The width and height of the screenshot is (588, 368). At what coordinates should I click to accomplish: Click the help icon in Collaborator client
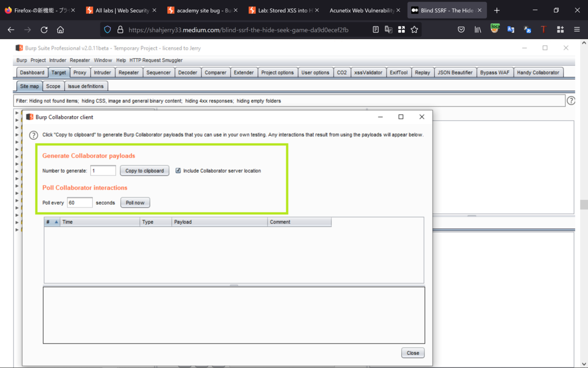click(x=33, y=135)
